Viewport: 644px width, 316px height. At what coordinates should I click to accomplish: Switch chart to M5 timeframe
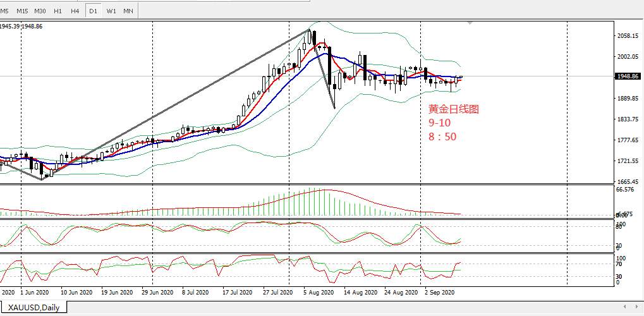click(4, 11)
